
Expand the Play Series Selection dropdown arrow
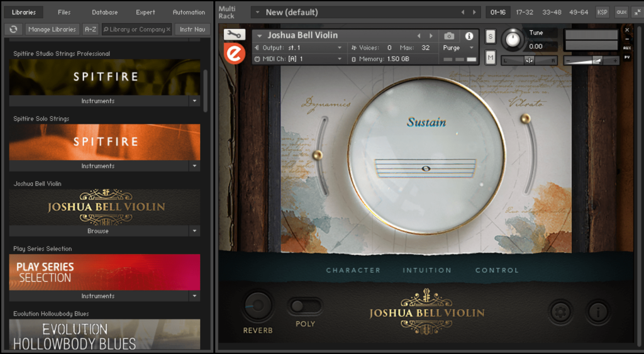195,296
